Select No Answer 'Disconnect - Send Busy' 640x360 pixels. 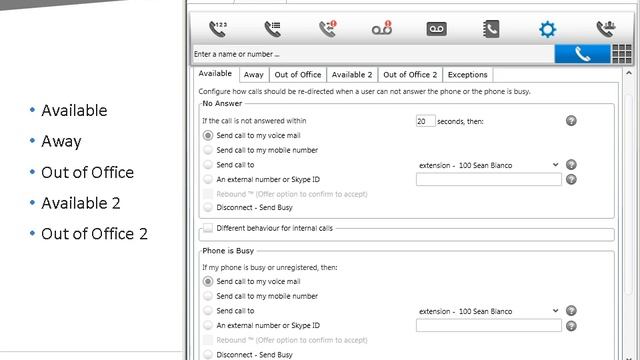(208, 207)
